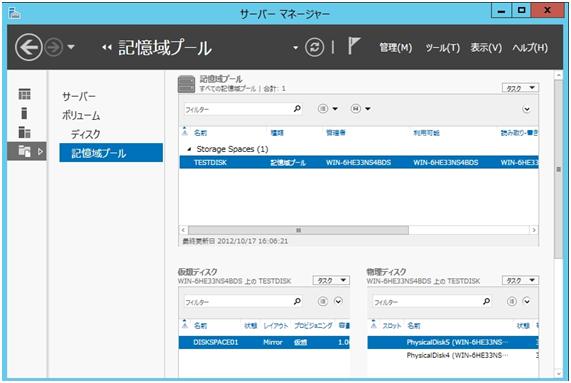Click the storage pool tile icon

(186, 84)
